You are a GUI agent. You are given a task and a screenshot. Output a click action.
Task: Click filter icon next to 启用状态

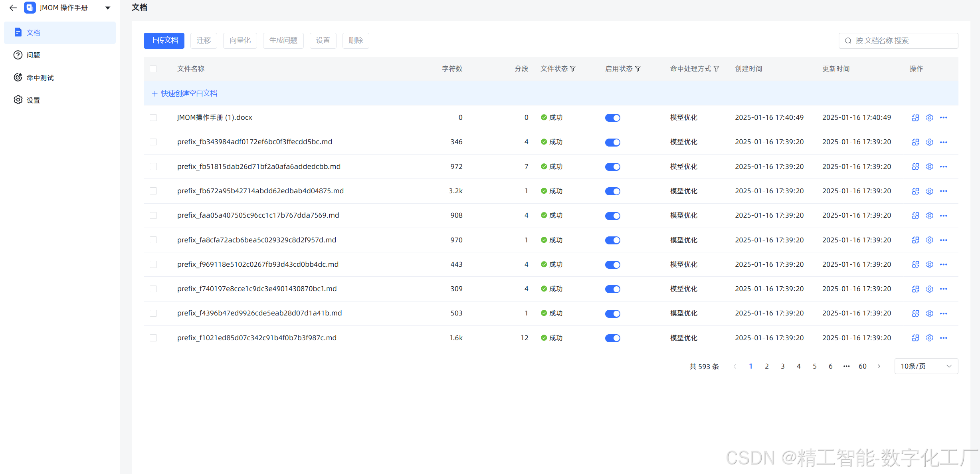tap(638, 69)
